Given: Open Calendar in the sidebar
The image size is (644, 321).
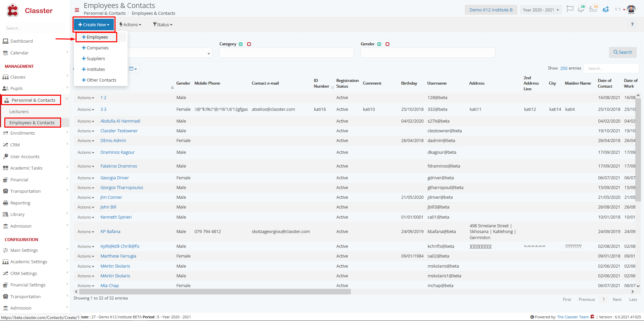Looking at the screenshot, I should click(x=19, y=53).
